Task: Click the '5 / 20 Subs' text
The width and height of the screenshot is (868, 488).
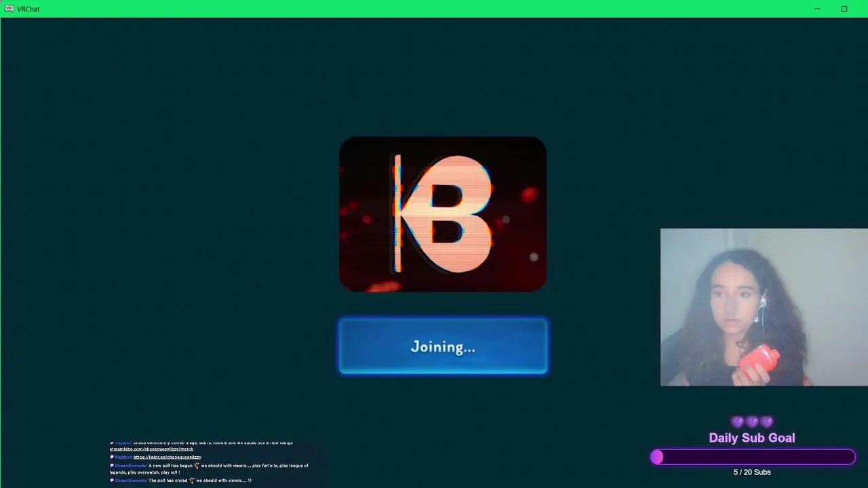Action: click(752, 472)
